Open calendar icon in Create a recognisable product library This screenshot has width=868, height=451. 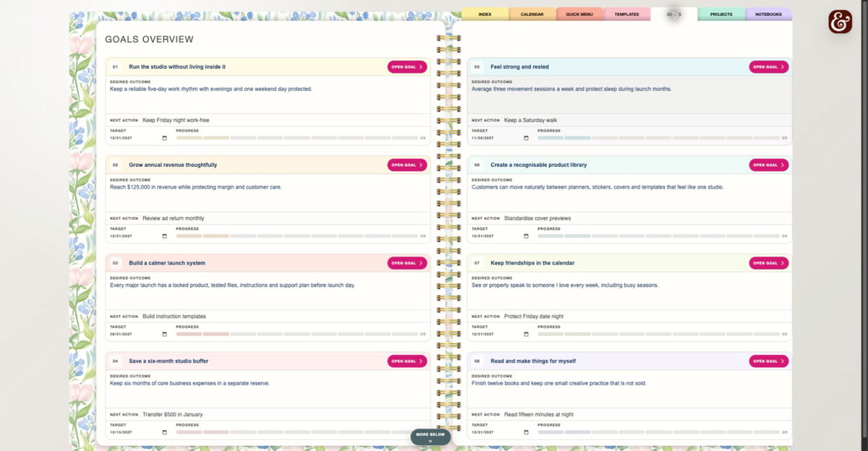pyautogui.click(x=526, y=236)
